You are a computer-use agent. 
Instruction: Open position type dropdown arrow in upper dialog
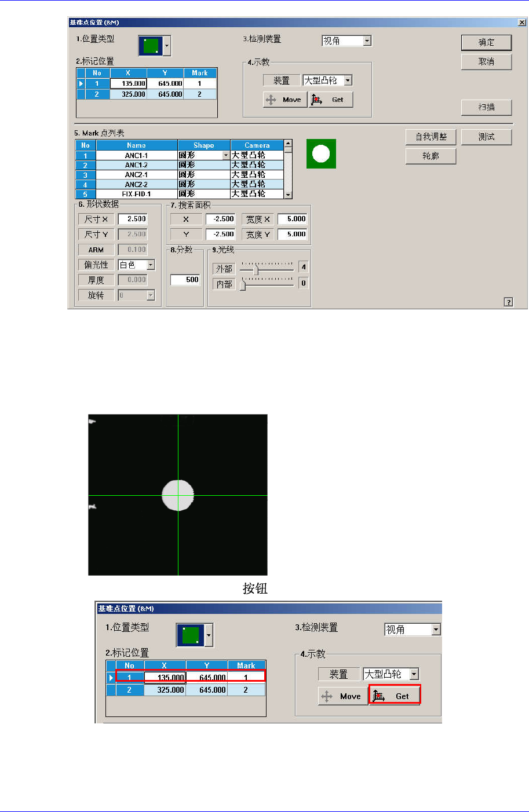pos(167,46)
